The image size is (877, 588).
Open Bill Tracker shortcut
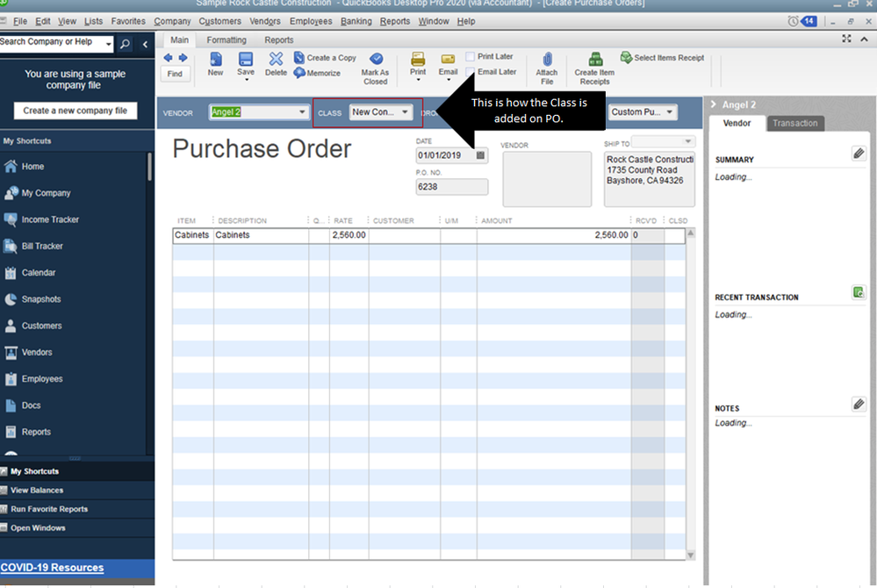click(42, 246)
